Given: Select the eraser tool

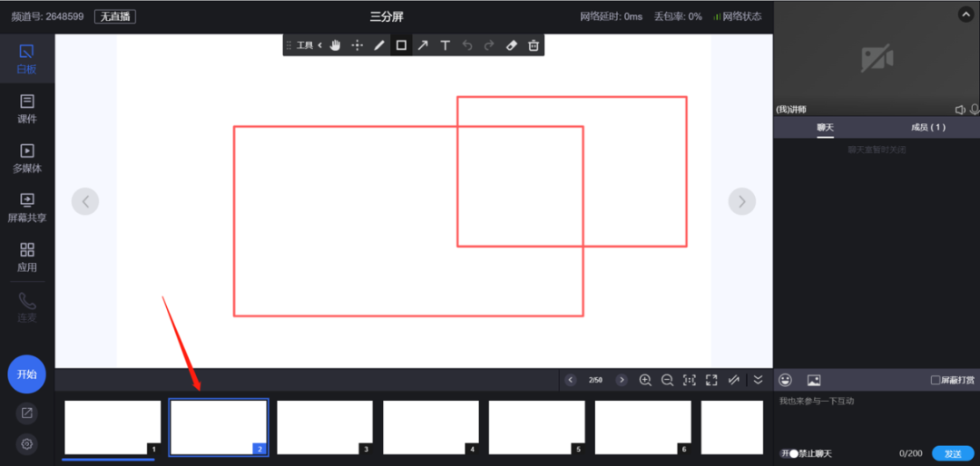Looking at the screenshot, I should click(511, 45).
